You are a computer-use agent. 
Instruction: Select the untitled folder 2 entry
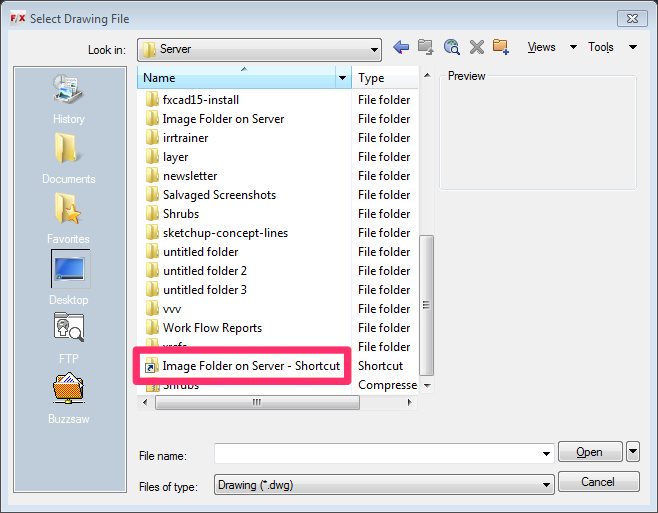196,271
